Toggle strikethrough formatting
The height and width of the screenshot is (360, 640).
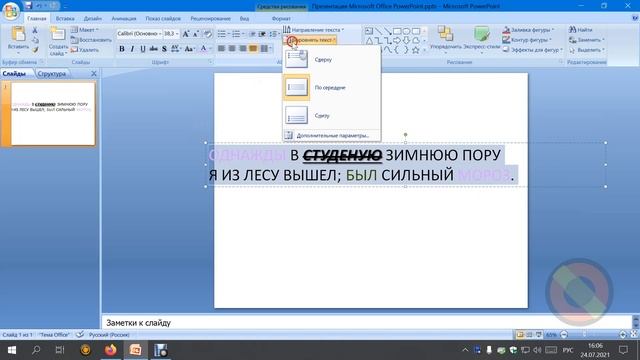153,49
